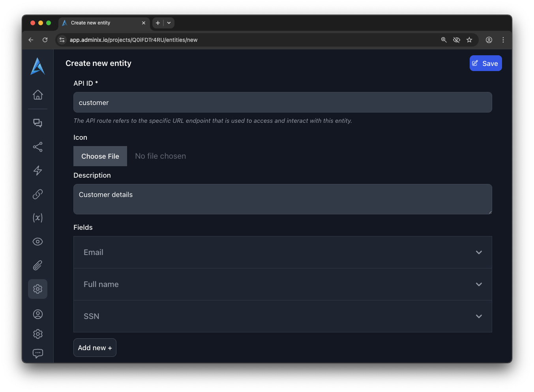The image size is (534, 392).
Task: Expand the Email field row
Action: coord(479,252)
